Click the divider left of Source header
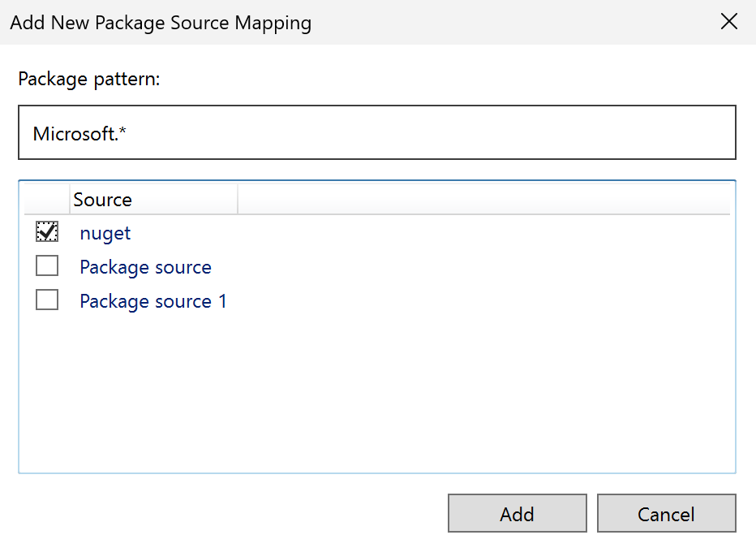The height and width of the screenshot is (548, 756). click(70, 200)
